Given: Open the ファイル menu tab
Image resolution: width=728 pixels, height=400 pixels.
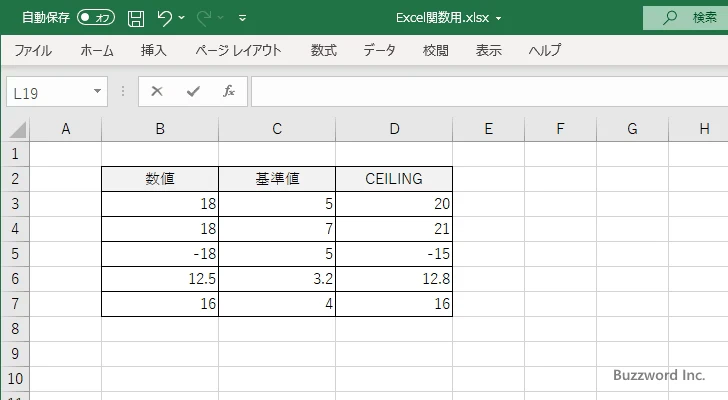Looking at the screenshot, I should click(33, 50).
